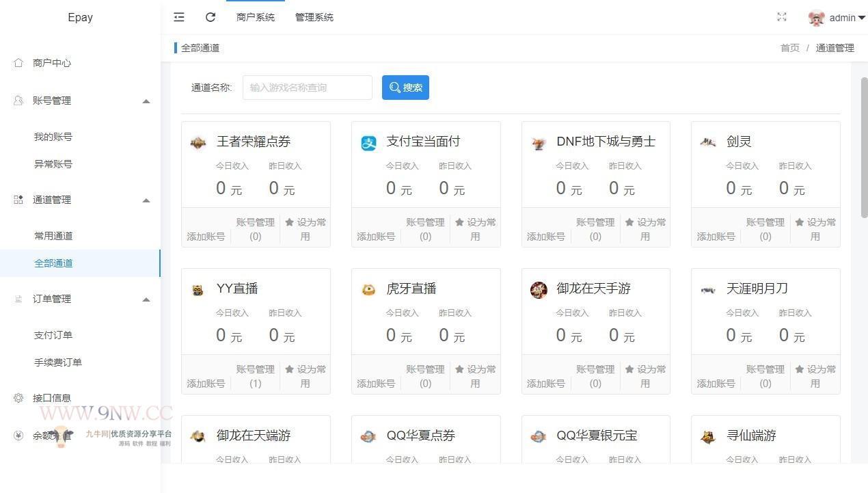Click the 剑灵 channel icon

(x=708, y=142)
